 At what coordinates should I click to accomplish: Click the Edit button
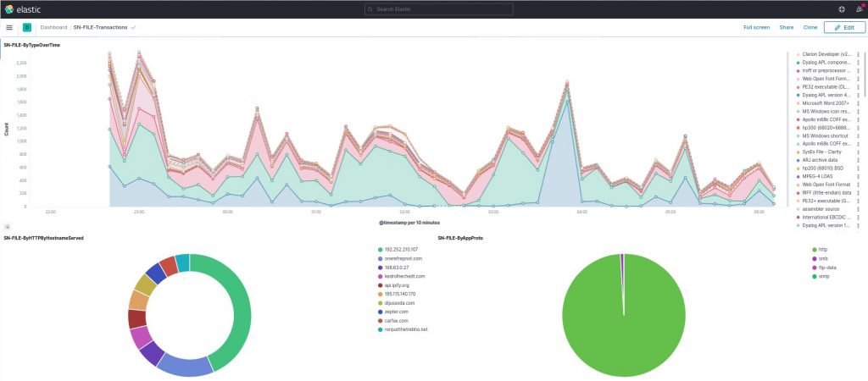tap(844, 27)
